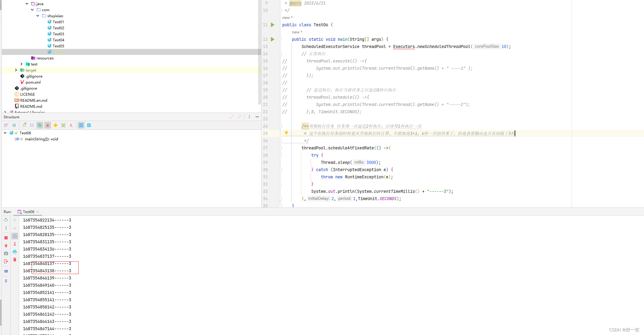Click the attach debugger plug icon
Viewport: 644px width, 335px height.
[6, 246]
